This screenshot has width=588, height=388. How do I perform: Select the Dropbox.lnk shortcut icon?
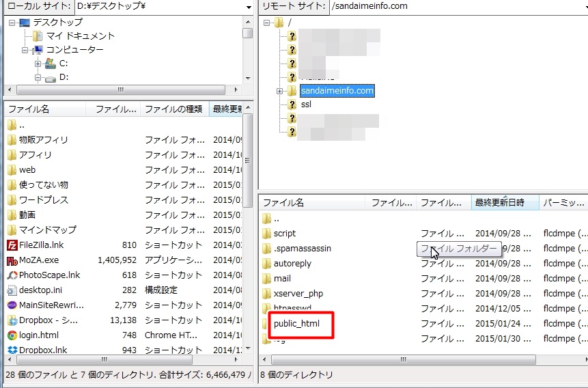12,350
